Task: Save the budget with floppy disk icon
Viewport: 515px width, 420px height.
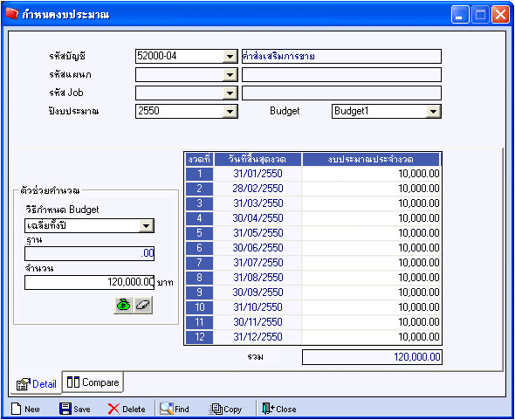Action: (65, 410)
